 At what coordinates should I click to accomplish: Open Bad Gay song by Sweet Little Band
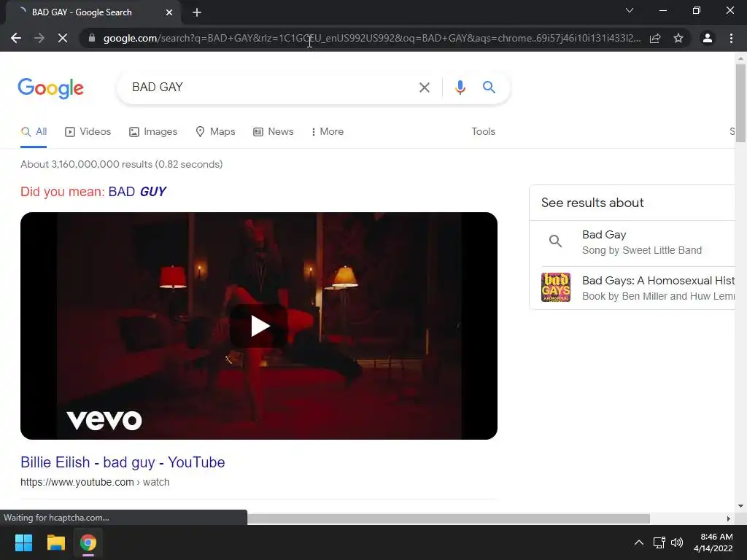(x=642, y=242)
